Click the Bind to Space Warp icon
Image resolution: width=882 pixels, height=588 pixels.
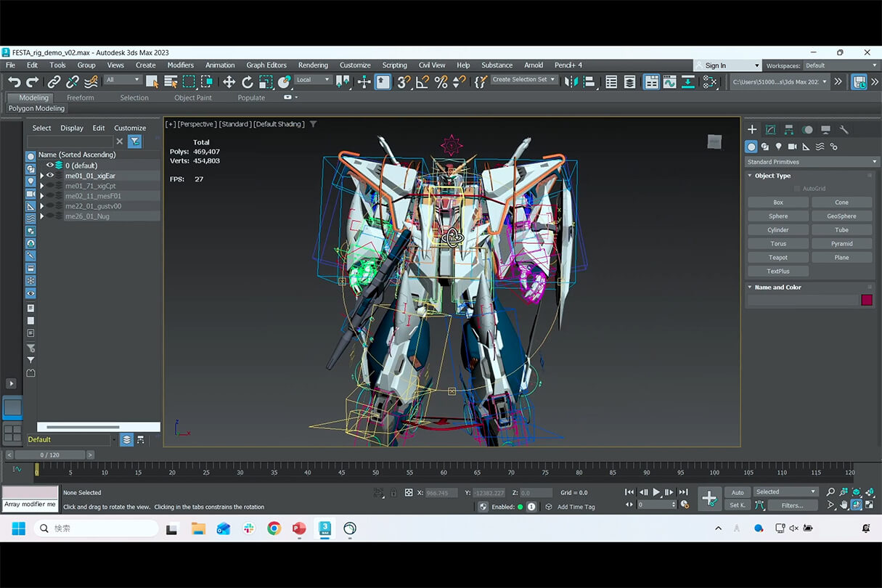(91, 82)
